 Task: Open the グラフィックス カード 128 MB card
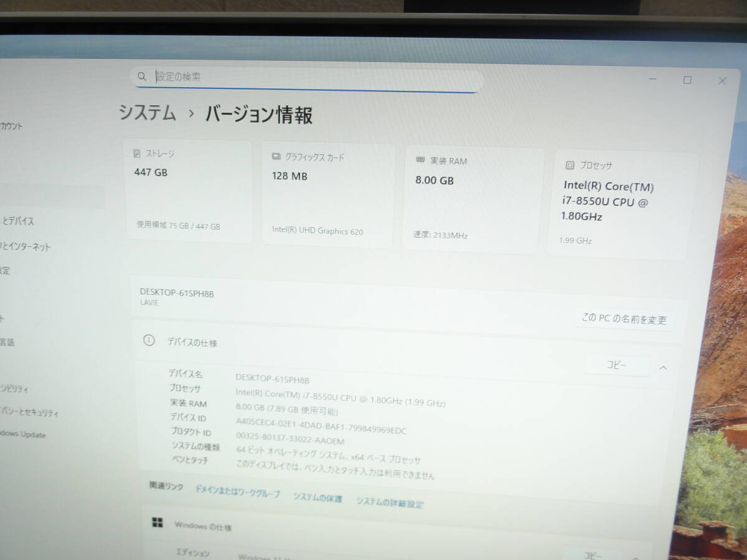[x=329, y=195]
